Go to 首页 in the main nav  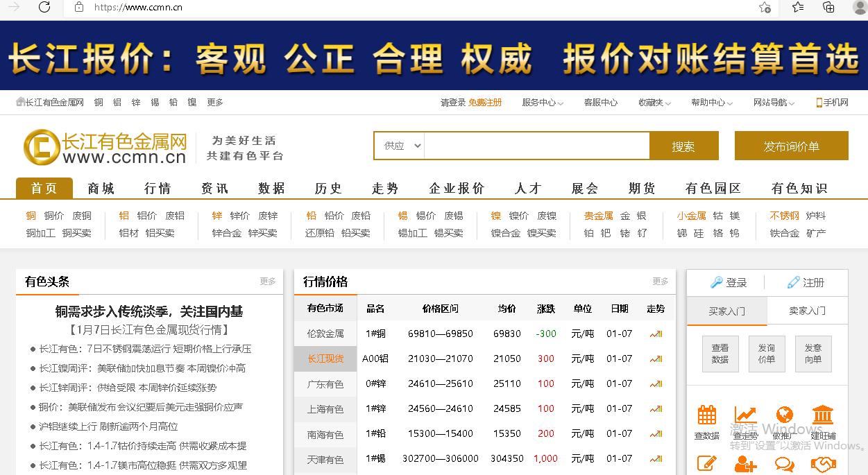click(x=44, y=188)
